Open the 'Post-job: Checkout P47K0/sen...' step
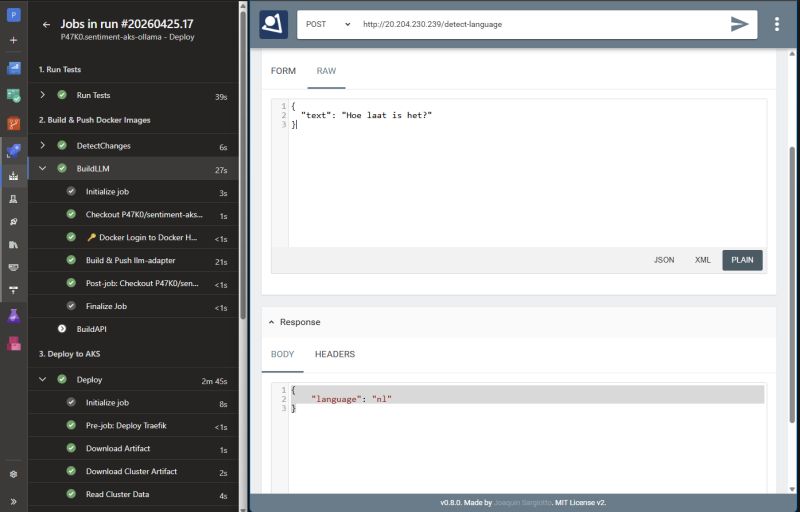800x512 pixels. pyautogui.click(x=133, y=283)
